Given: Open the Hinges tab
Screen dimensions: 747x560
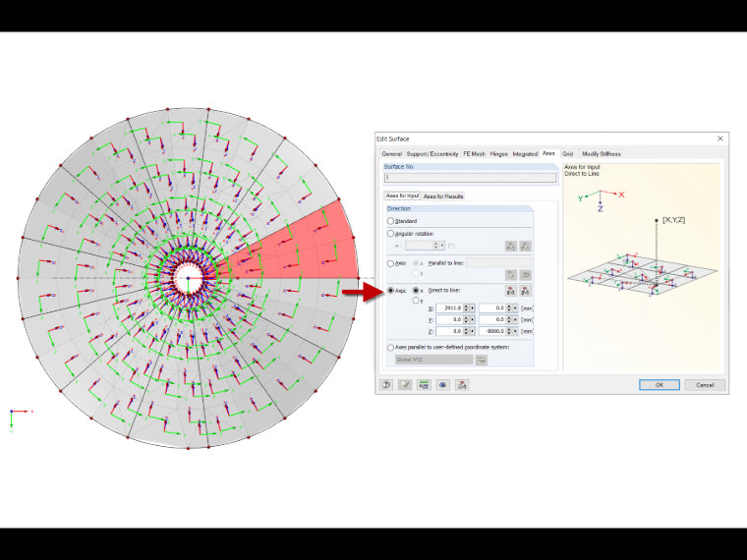Looking at the screenshot, I should click(x=498, y=154).
